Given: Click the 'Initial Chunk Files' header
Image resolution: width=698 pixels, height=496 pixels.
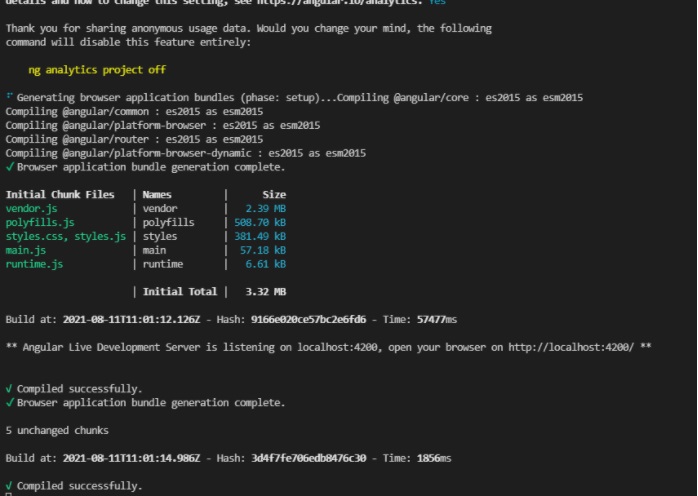Looking at the screenshot, I should point(60,195).
